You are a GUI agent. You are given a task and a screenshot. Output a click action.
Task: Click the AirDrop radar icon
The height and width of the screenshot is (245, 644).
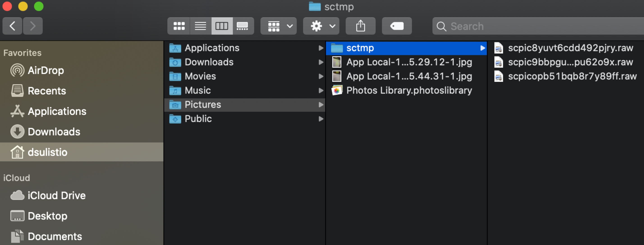coord(17,70)
